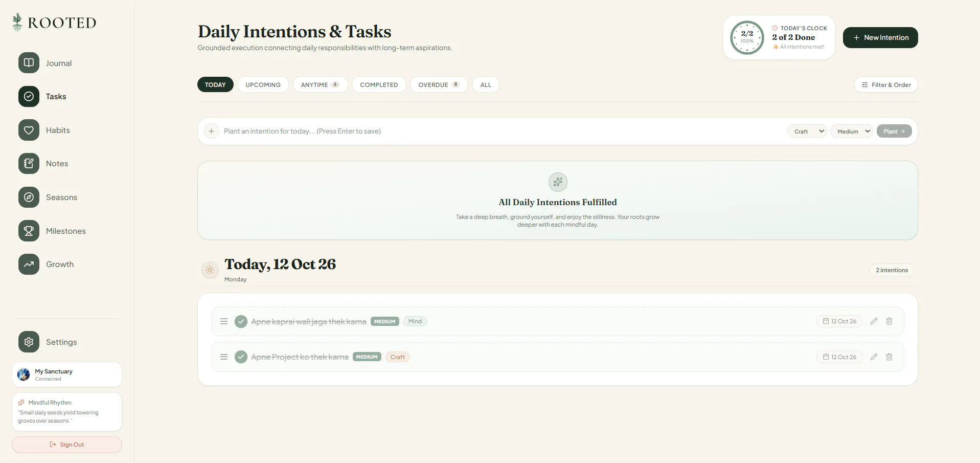980x463 pixels.
Task: Click the 2/2 progress clock ring
Action: tap(747, 37)
